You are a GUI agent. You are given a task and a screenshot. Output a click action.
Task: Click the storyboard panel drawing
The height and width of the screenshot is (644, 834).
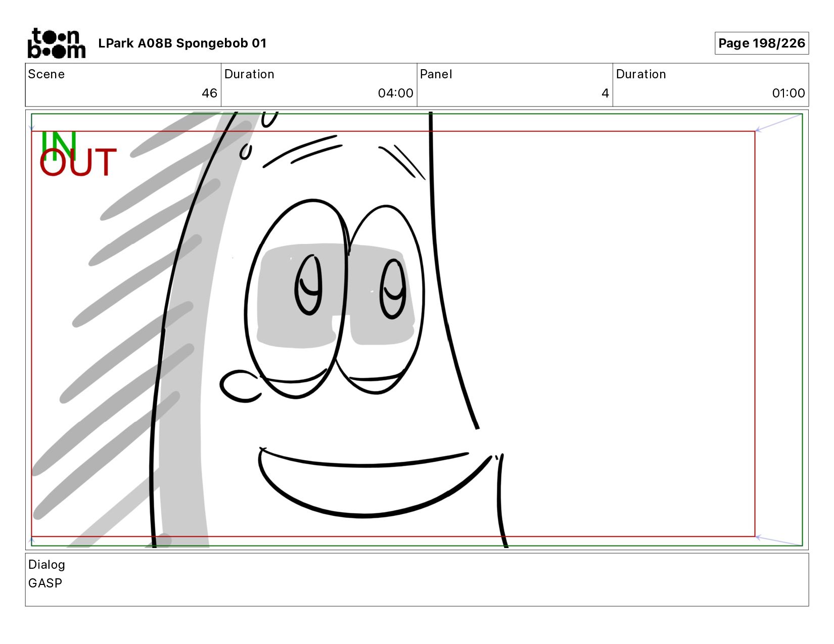[417, 330]
